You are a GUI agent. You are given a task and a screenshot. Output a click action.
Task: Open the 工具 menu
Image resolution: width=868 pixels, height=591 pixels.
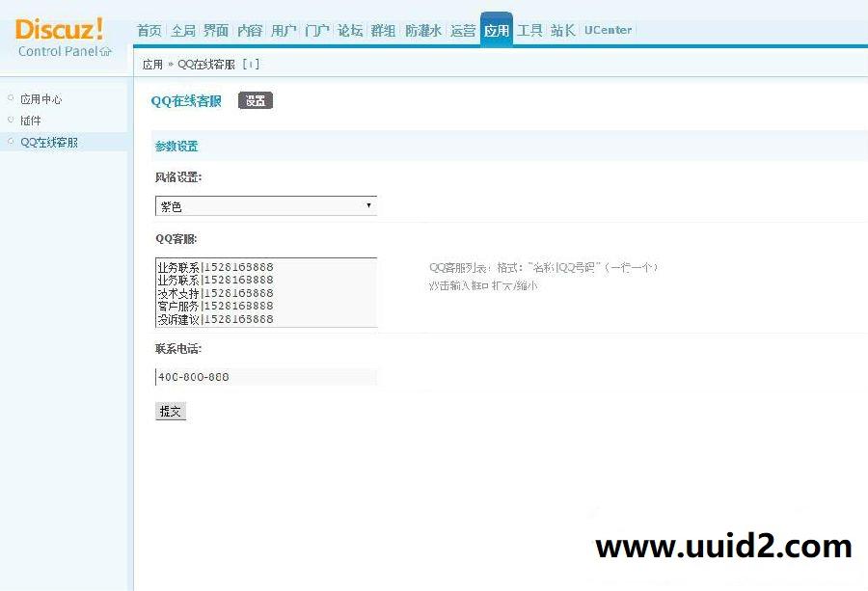coord(529,30)
